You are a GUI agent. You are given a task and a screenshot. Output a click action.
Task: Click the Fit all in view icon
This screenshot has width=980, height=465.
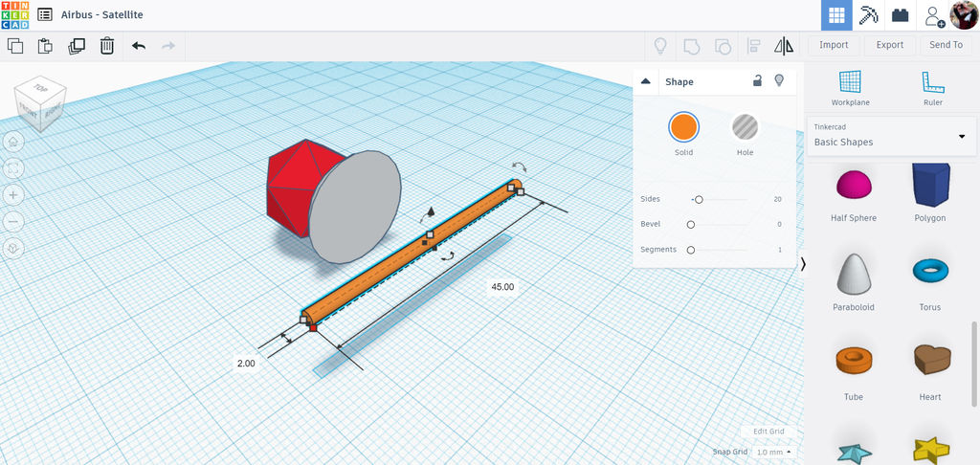coord(13,168)
